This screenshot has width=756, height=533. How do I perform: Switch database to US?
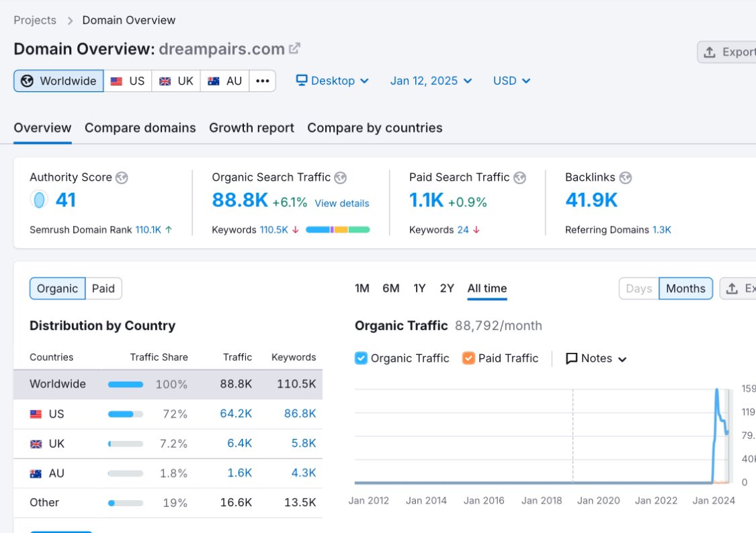(128, 81)
